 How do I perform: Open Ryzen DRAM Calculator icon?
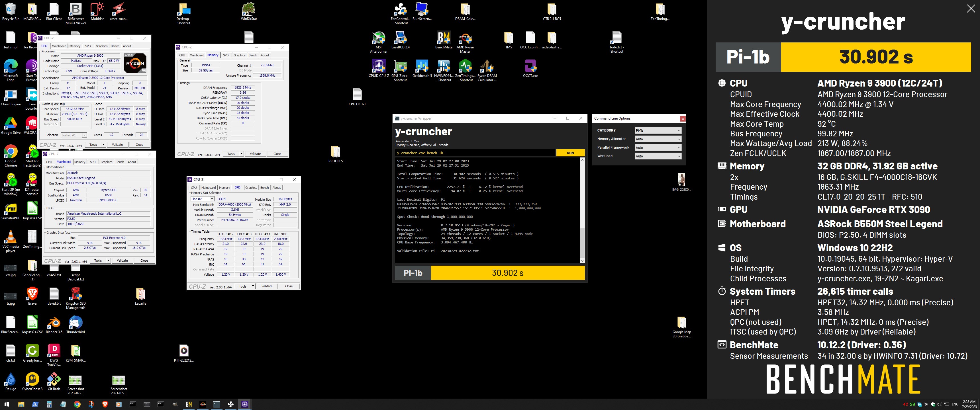(x=487, y=71)
